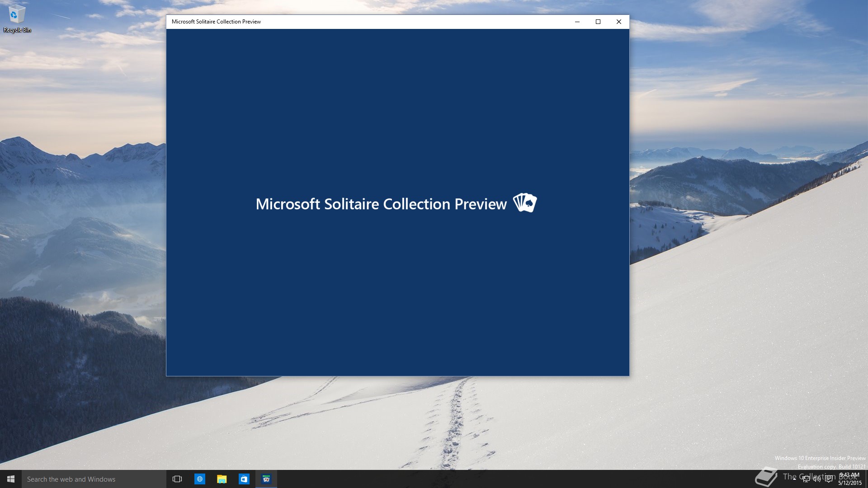Open the Store app on taskbar
868x488 pixels.
pyautogui.click(x=244, y=479)
